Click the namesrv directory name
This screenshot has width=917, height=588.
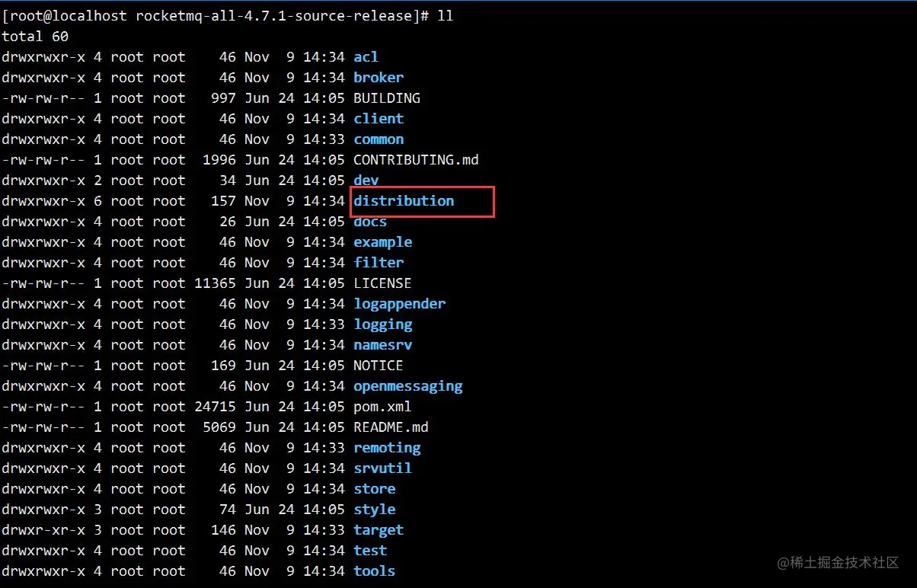click(382, 345)
